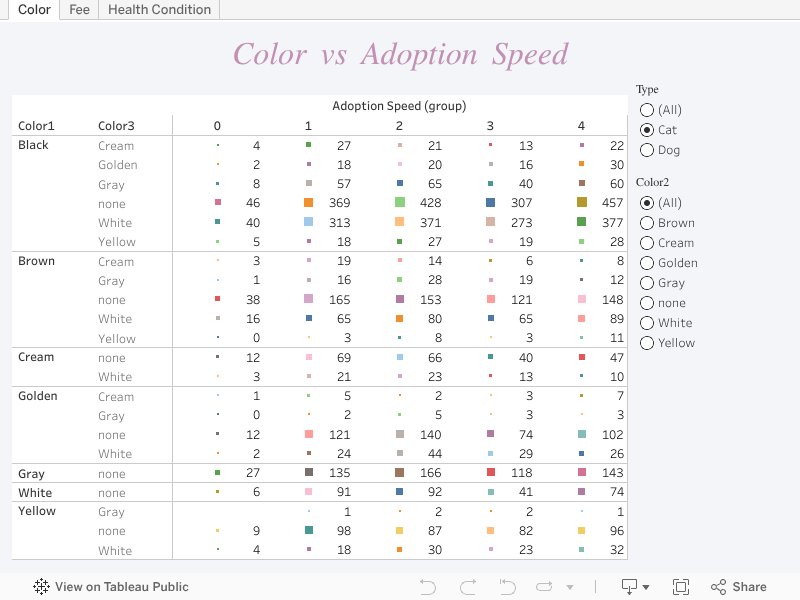
Task: Click the Revert view icon
Action: (507, 587)
